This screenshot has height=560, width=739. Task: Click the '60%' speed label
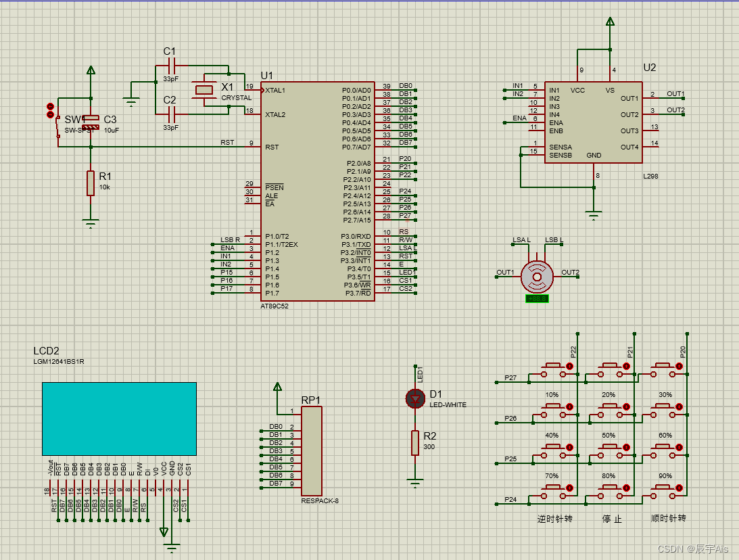(x=665, y=435)
